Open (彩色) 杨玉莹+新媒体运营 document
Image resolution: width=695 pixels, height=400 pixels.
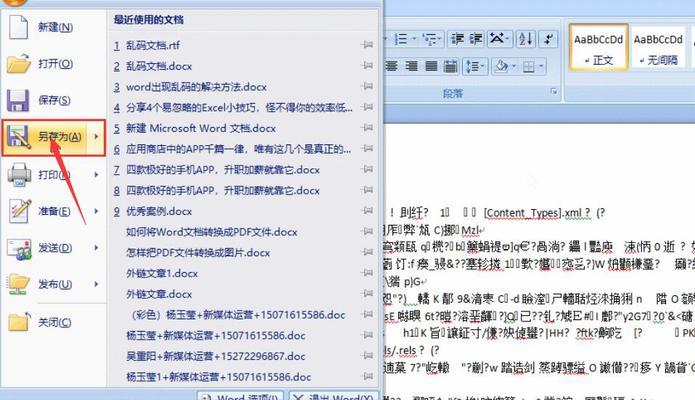pos(238,315)
